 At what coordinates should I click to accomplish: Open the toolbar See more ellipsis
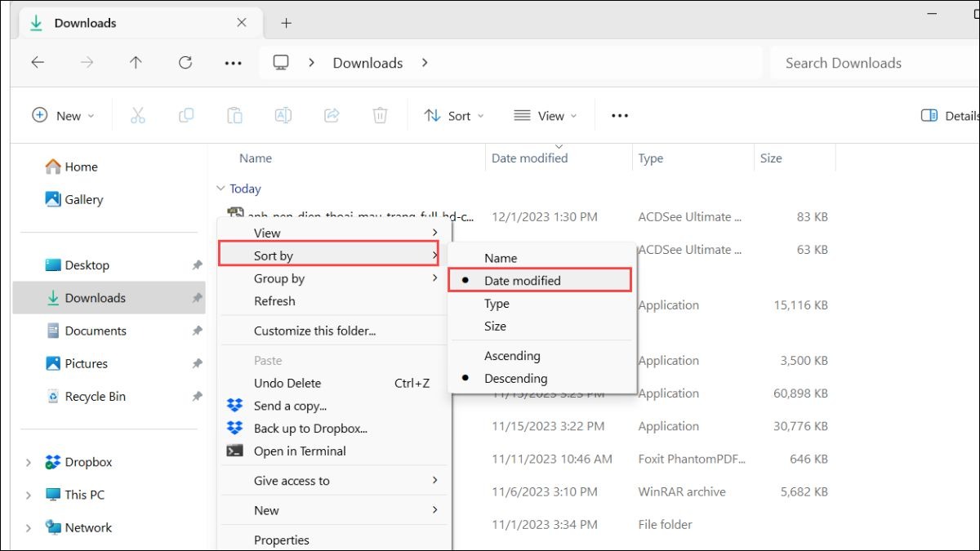click(620, 116)
